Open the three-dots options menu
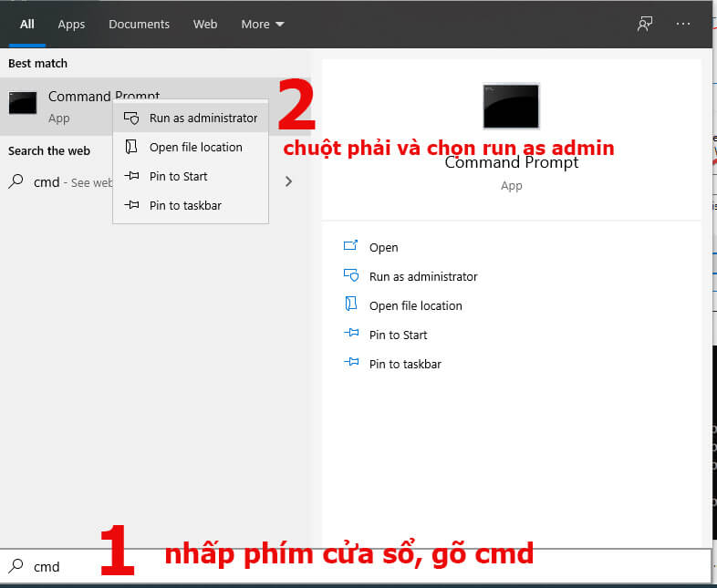717x588 pixels. [682, 24]
